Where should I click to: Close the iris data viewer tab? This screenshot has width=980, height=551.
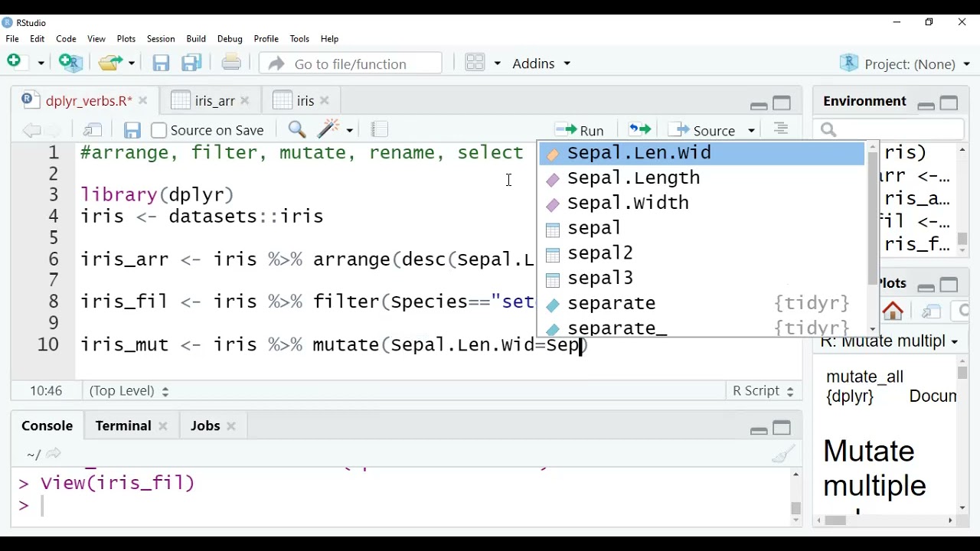click(x=325, y=100)
